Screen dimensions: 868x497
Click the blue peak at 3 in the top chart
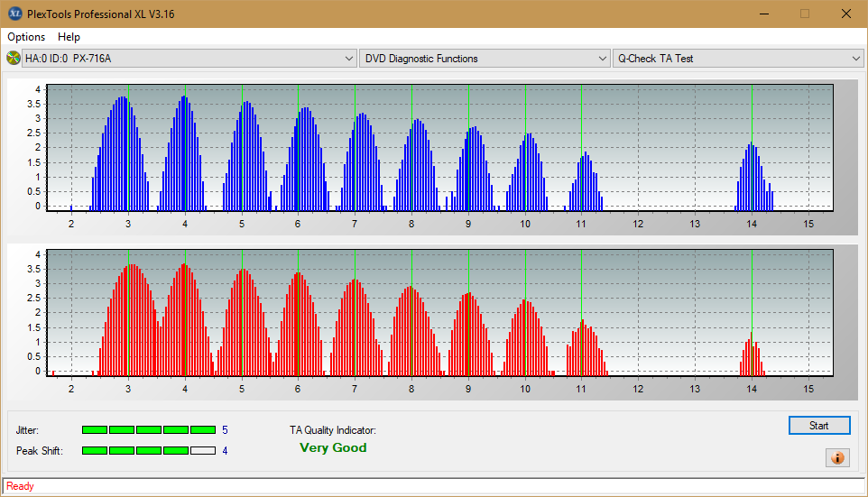tap(120, 154)
